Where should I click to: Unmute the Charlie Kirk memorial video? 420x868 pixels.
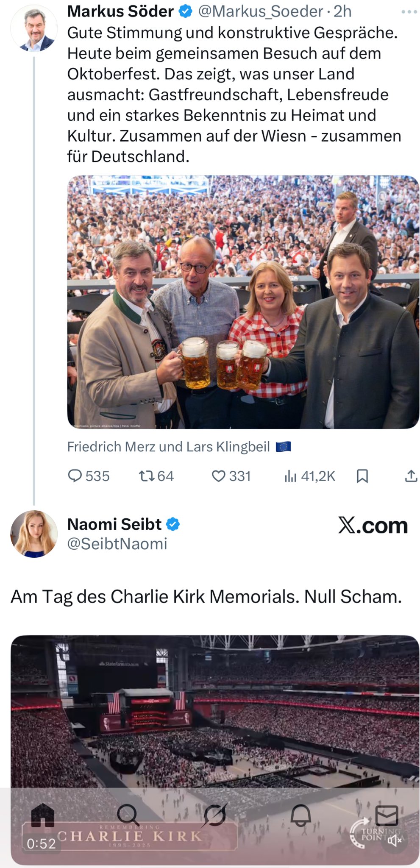(x=395, y=841)
